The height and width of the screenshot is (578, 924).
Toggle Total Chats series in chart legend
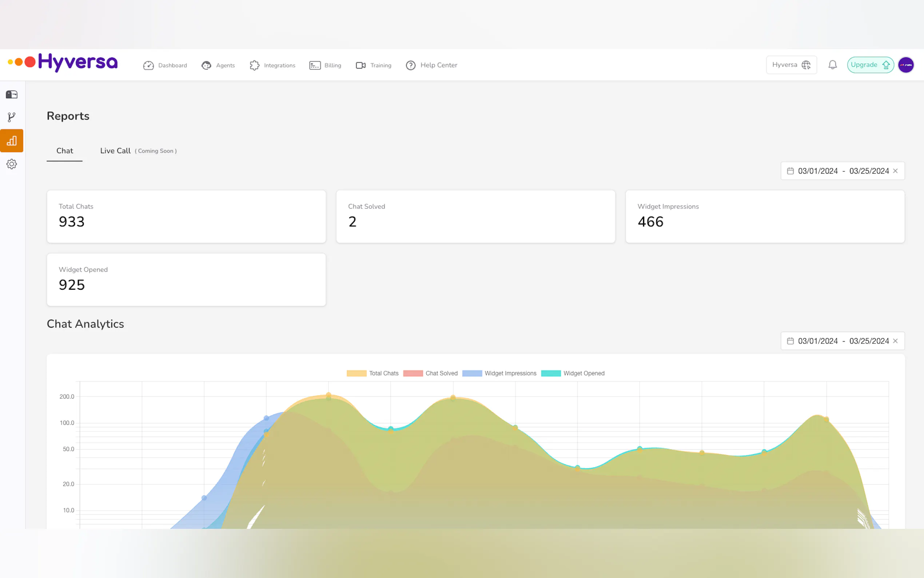click(x=373, y=373)
